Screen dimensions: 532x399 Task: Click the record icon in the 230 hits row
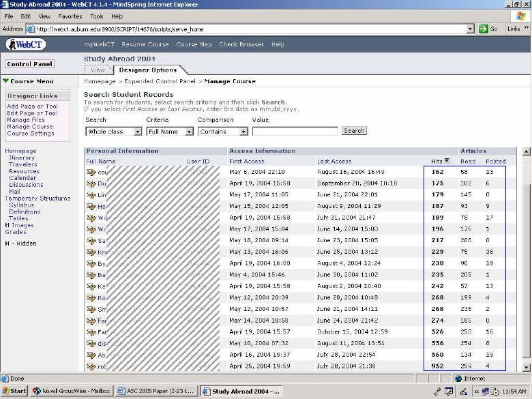(91, 264)
